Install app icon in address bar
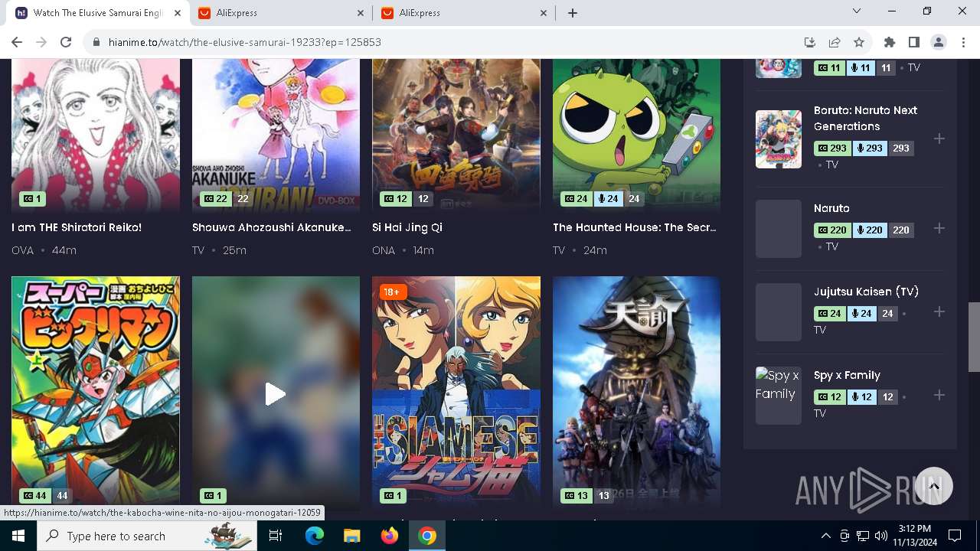Viewport: 980px width, 551px height. click(x=810, y=42)
